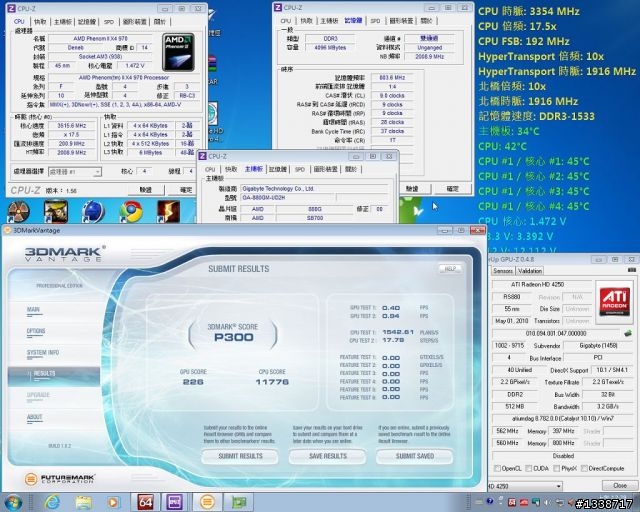Open OPTIONS in 3DMark Vantage sidebar
The image size is (640, 512).
(x=36, y=331)
